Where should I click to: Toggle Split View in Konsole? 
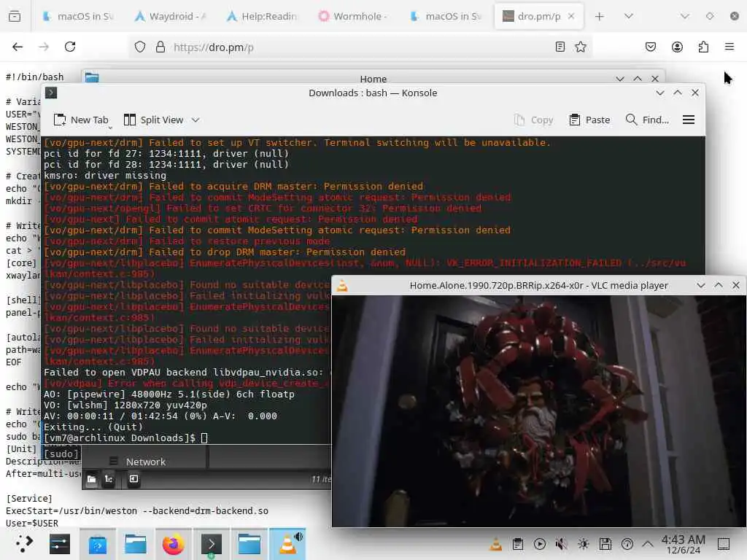(154, 120)
